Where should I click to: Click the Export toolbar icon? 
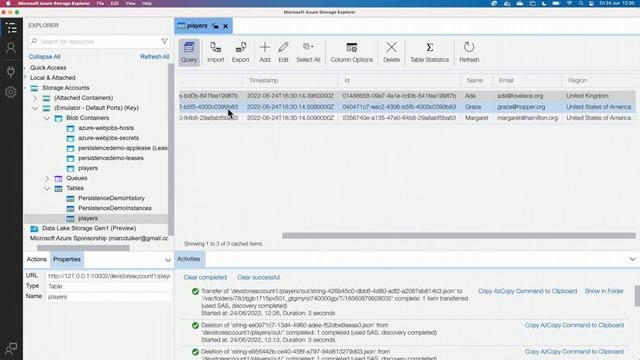pyautogui.click(x=240, y=53)
